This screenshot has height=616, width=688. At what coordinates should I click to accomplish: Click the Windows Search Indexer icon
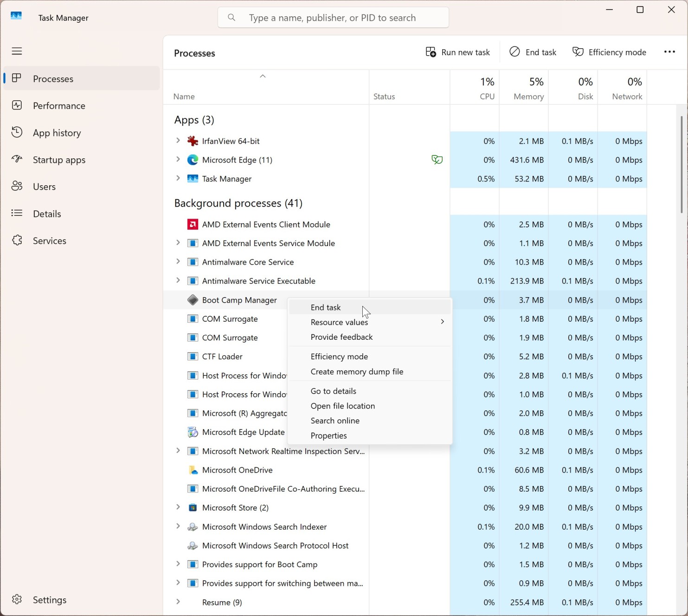(193, 527)
